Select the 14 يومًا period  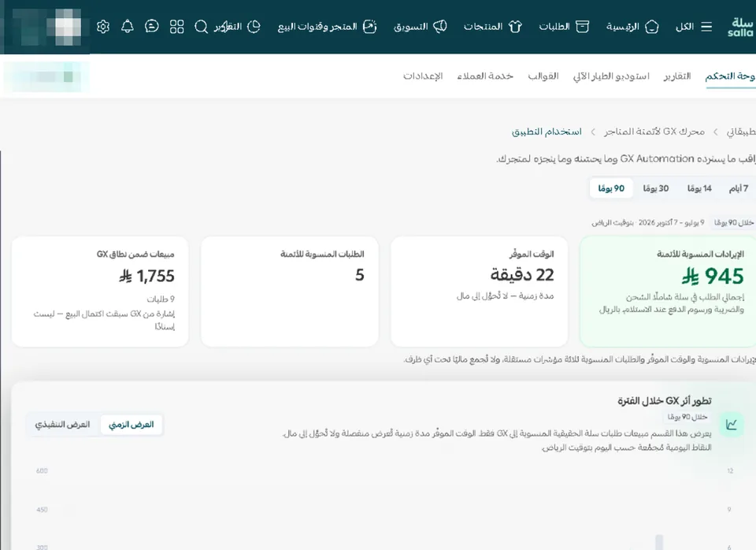click(x=699, y=188)
